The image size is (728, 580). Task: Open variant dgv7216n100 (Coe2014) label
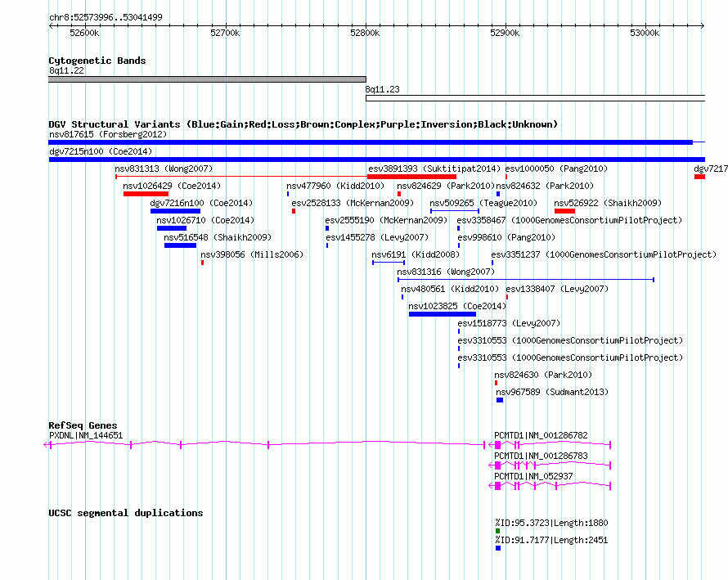(x=201, y=203)
